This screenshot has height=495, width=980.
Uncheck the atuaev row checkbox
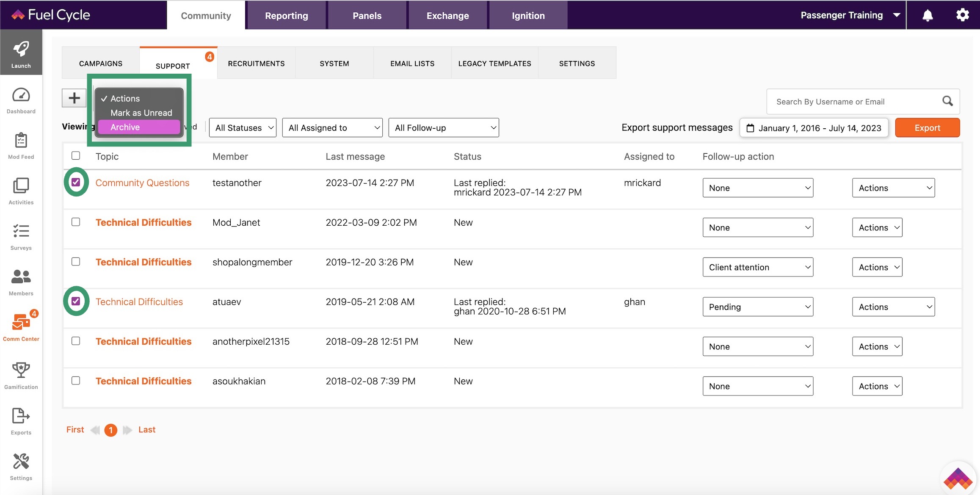tap(76, 301)
